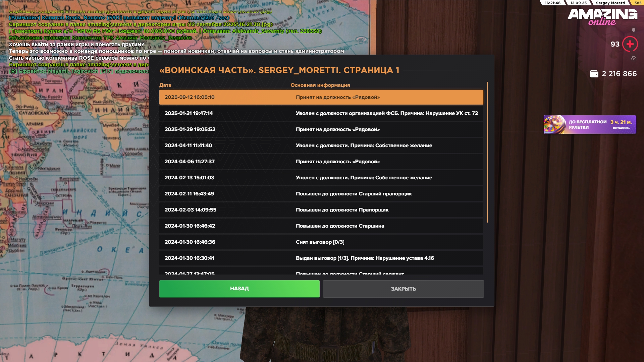Click the Основная информация column header
This screenshot has width=644, height=362.
[320, 85]
